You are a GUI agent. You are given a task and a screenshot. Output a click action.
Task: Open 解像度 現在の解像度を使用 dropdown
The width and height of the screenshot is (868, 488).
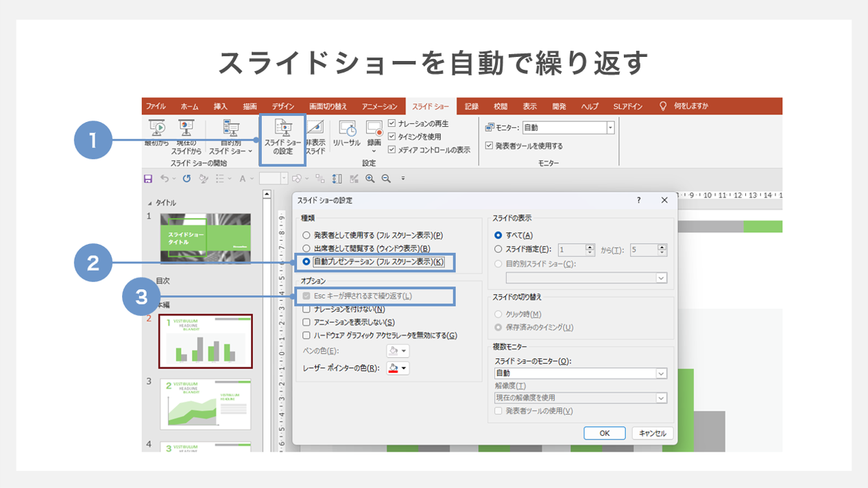581,398
